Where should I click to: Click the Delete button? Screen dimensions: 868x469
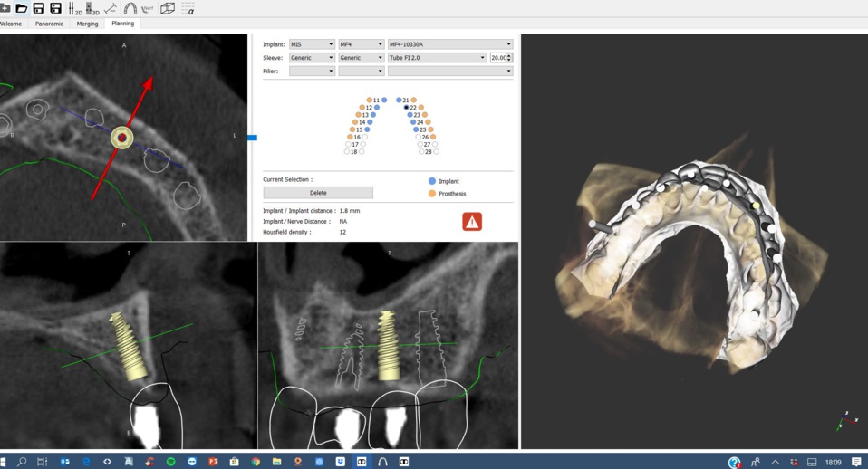click(x=318, y=193)
